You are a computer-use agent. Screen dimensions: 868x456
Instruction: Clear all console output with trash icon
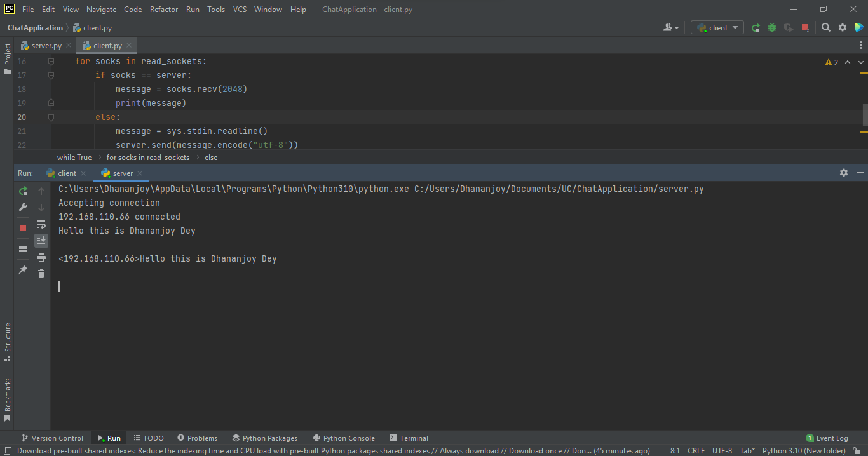pos(41,274)
